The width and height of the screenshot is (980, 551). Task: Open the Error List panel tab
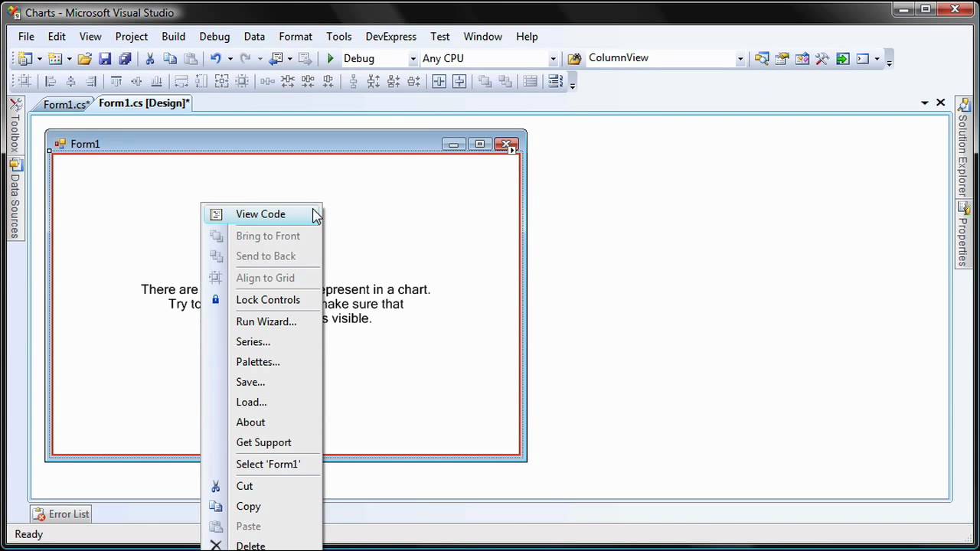point(61,514)
